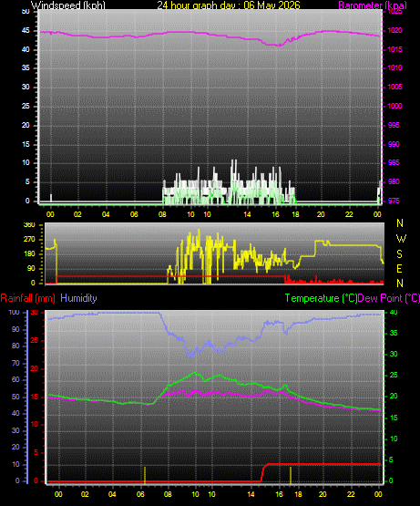Click the 1020 barometer axis value
The image size is (420, 506).
pyautogui.click(x=394, y=30)
